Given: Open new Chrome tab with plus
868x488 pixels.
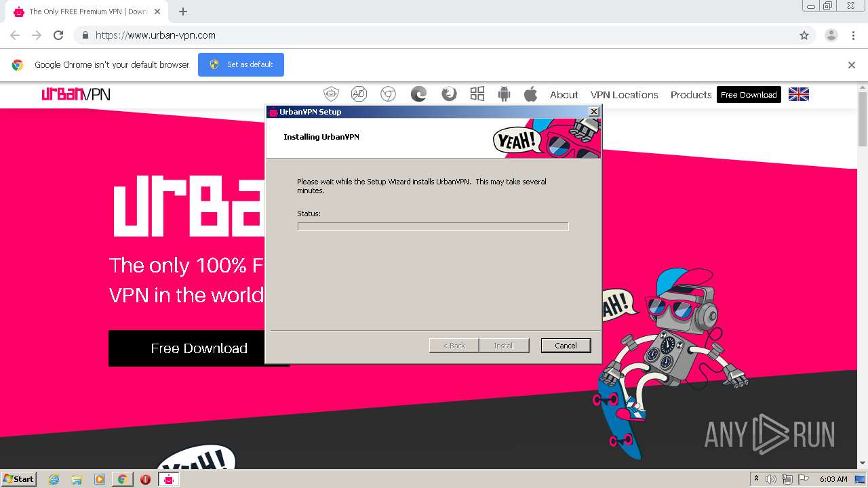Looking at the screenshot, I should (183, 12).
